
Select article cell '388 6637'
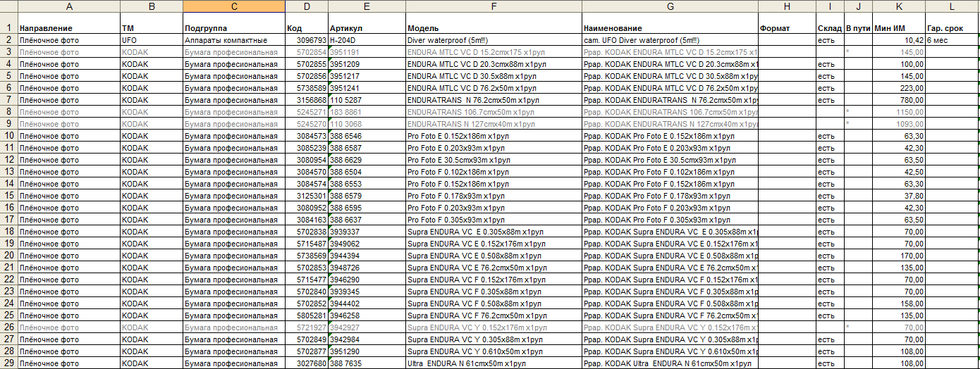(x=367, y=219)
